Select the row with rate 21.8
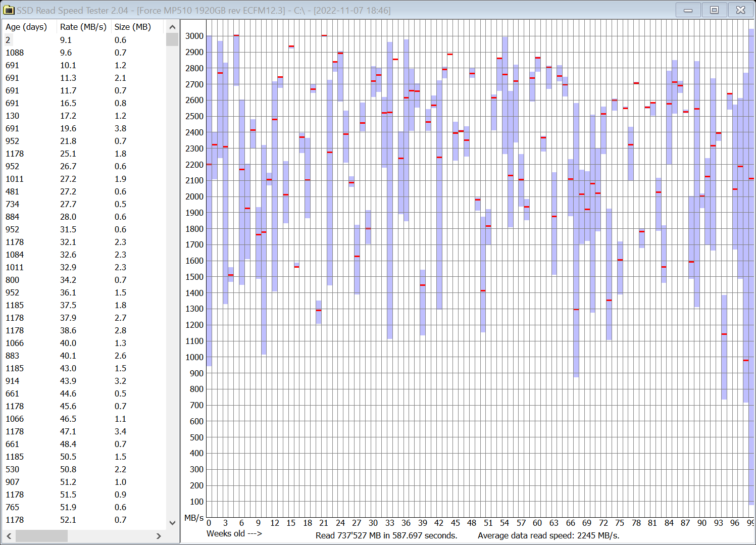Viewport: 756px width, 545px height. pos(84,141)
